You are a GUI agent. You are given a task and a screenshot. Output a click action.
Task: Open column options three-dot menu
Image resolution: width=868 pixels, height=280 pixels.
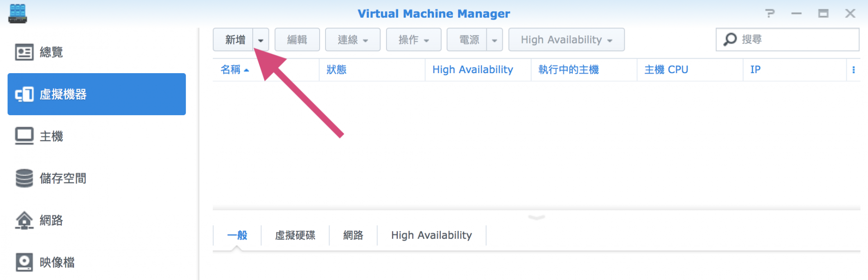click(x=853, y=70)
